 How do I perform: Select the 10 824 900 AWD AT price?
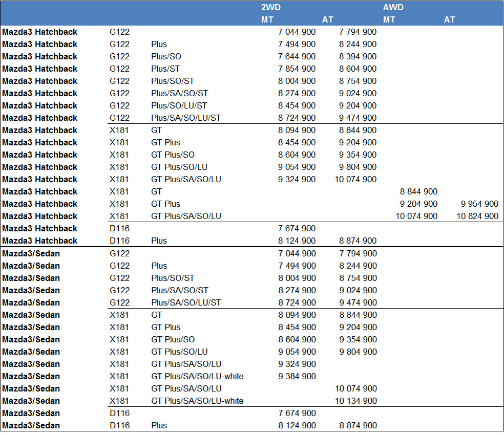click(x=477, y=216)
